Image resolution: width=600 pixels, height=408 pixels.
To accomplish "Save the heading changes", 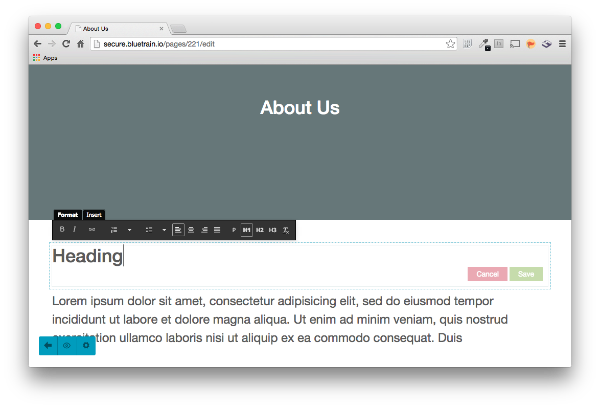I will pyautogui.click(x=526, y=274).
